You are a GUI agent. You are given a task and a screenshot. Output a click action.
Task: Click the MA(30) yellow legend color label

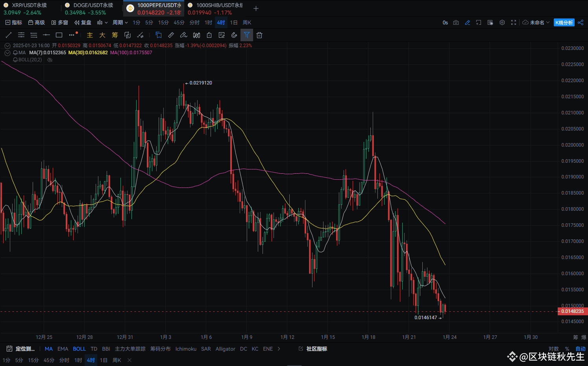pos(88,53)
